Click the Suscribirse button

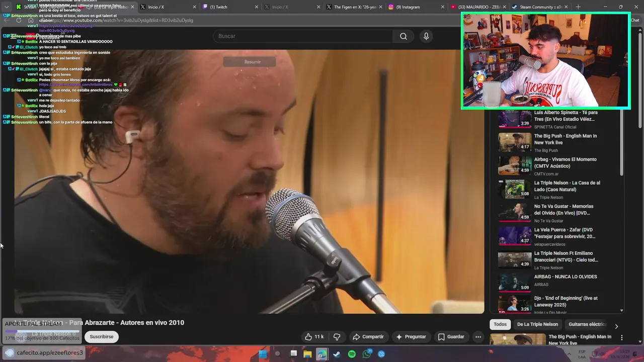coord(102,337)
